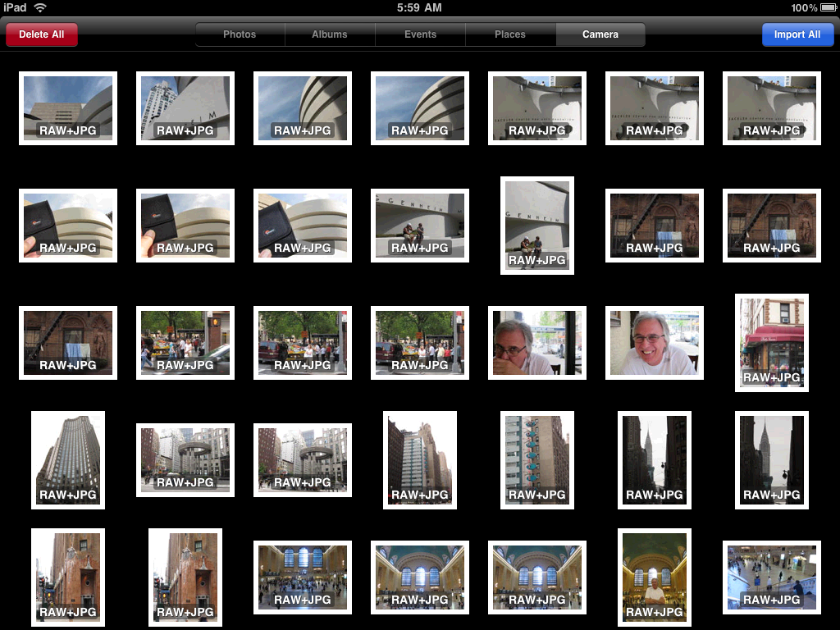Choose the building with teal balconies photo

click(x=537, y=460)
